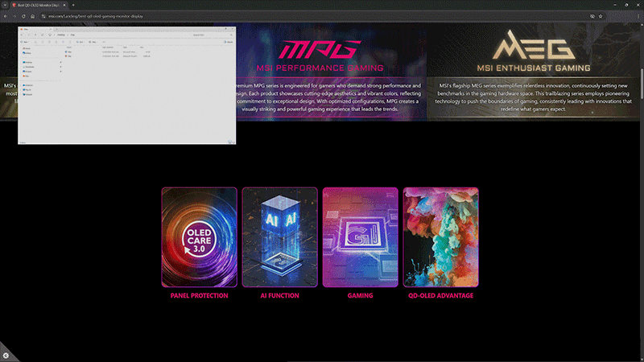The image size is (644, 362).
Task: Open a new browser tab
Action: tap(73, 5)
